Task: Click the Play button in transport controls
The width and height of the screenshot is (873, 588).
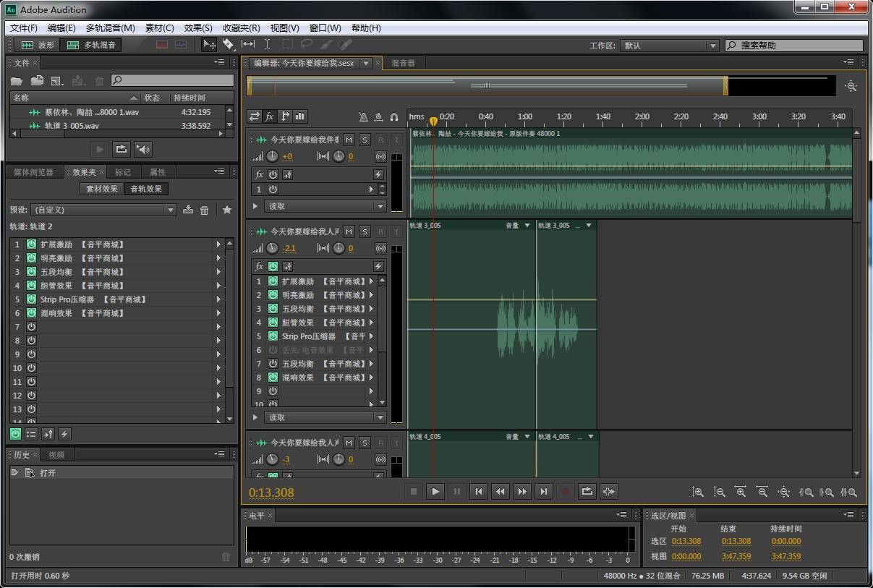Action: [x=435, y=492]
